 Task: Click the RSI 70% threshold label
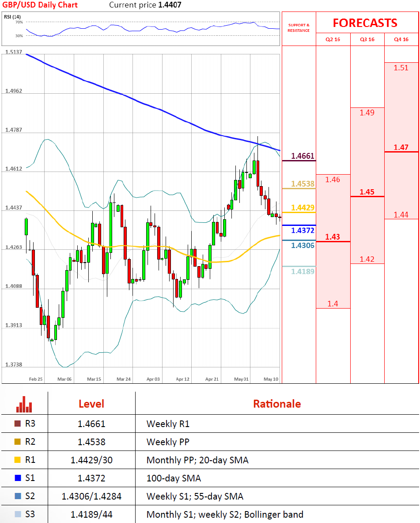pyautogui.click(x=19, y=22)
